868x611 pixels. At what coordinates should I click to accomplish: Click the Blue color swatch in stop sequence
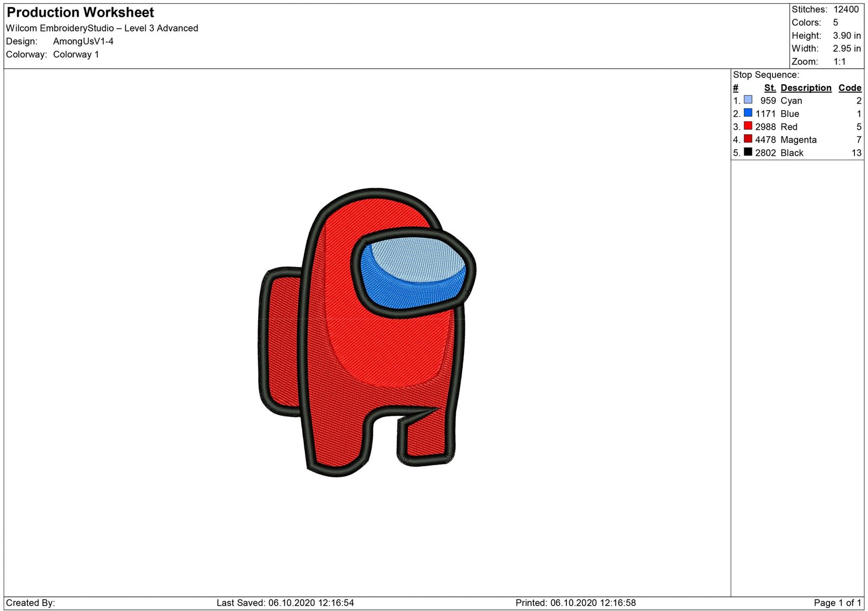(748, 113)
